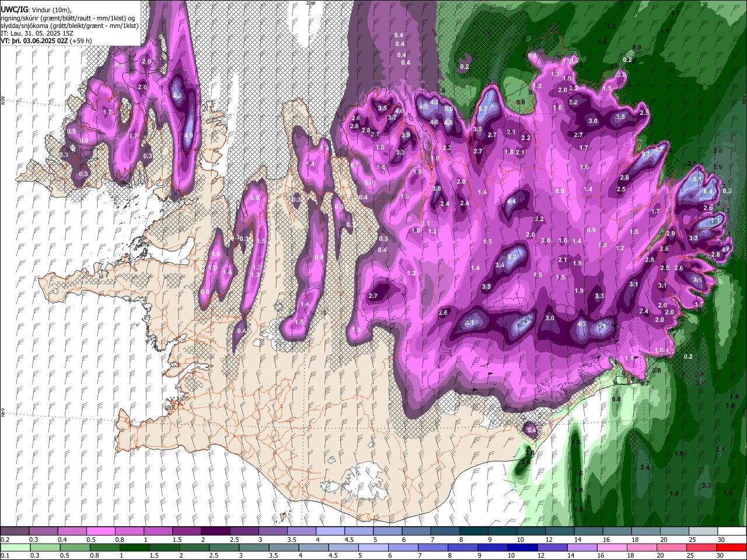Select the white swatch labeled 30 in snow scale
Viewport: 747px width, 560px height.
point(732,531)
